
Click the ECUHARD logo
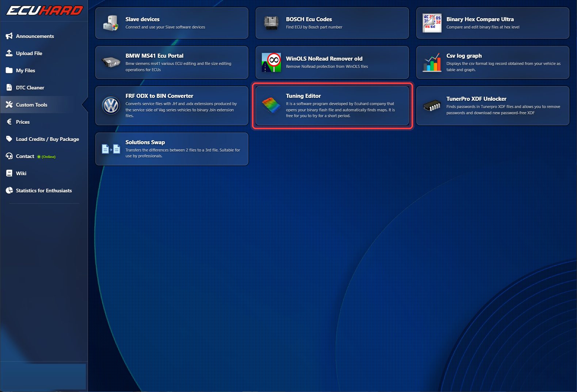pos(45,11)
